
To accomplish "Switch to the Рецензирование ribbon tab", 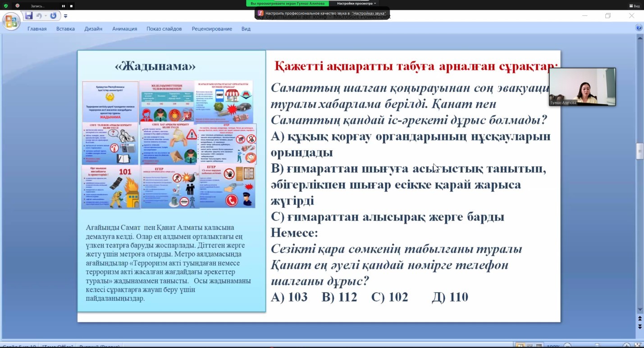I will [x=212, y=29].
